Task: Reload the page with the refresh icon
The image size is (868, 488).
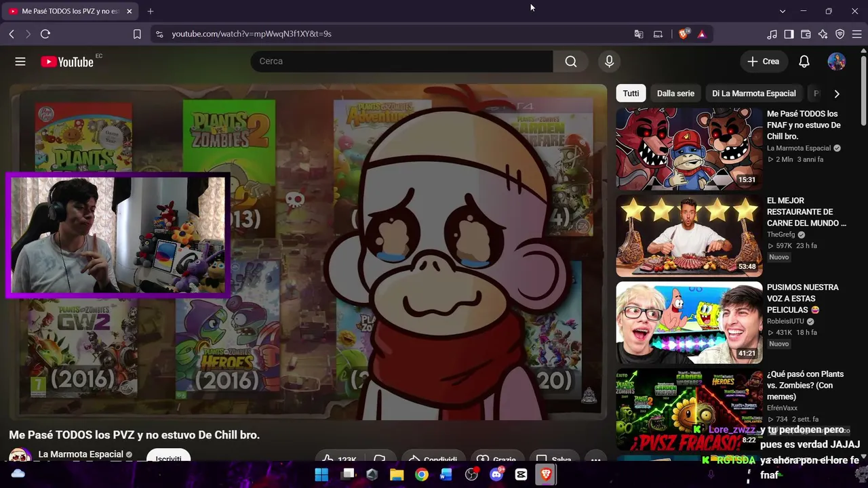Action: [x=45, y=34]
